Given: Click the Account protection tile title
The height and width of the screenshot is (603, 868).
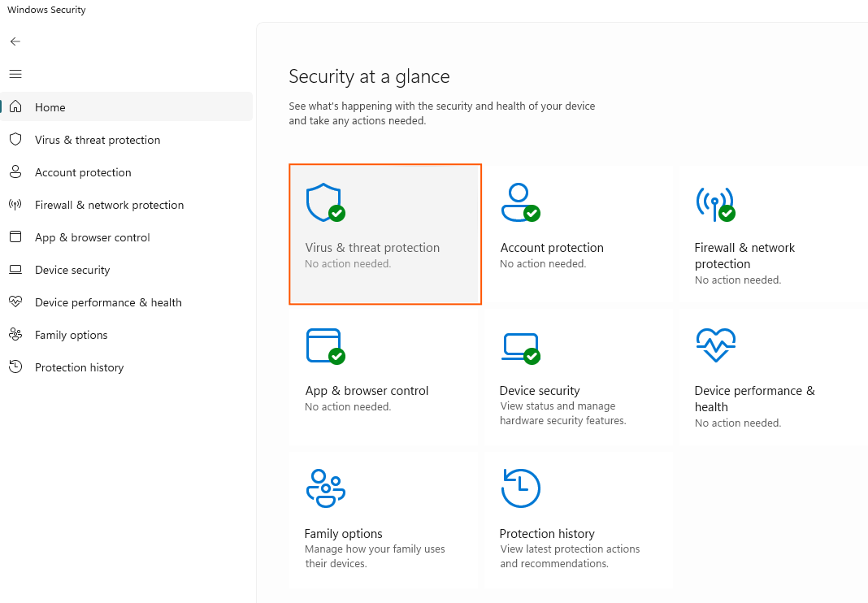Looking at the screenshot, I should pyautogui.click(x=552, y=248).
